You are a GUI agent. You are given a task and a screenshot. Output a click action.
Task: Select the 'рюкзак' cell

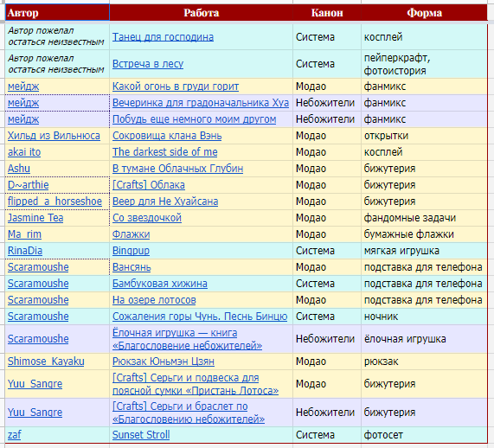424,362
